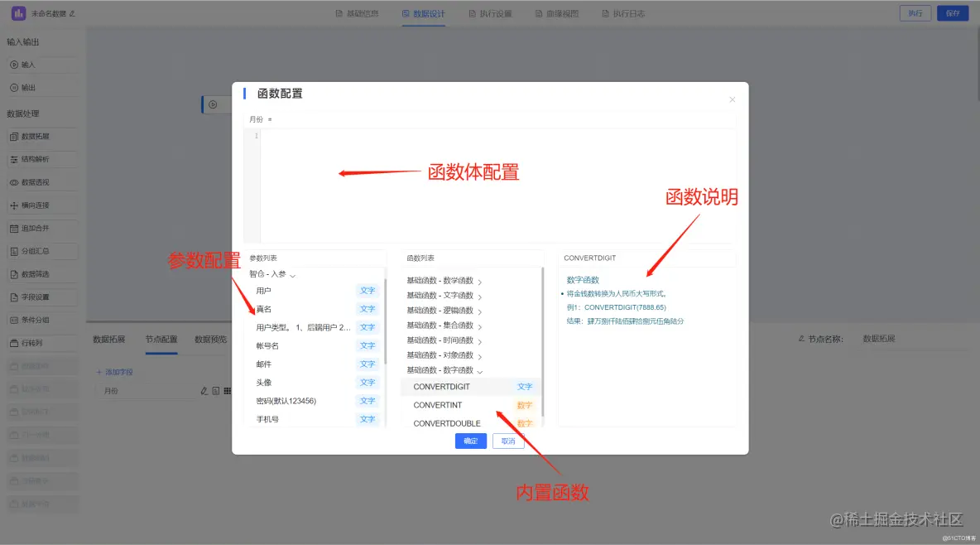The width and height of the screenshot is (980, 545).
Task: Expand 基础函数 - 对象函数 category
Action: pos(479,357)
